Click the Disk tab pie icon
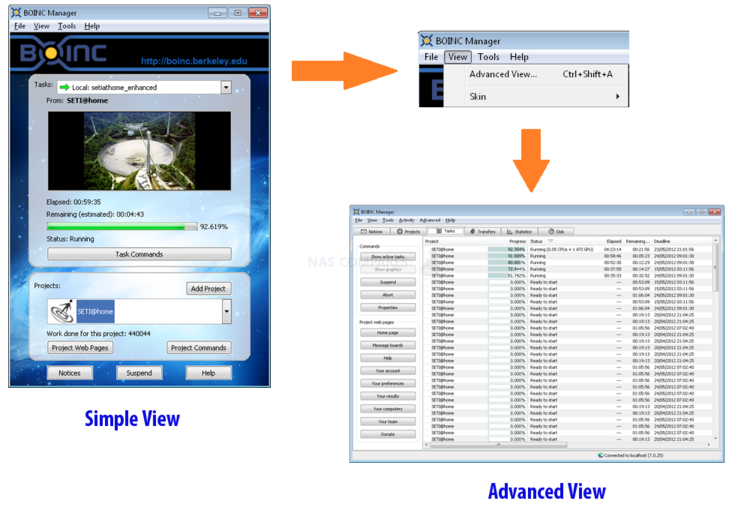The image size is (750, 525). point(551,231)
